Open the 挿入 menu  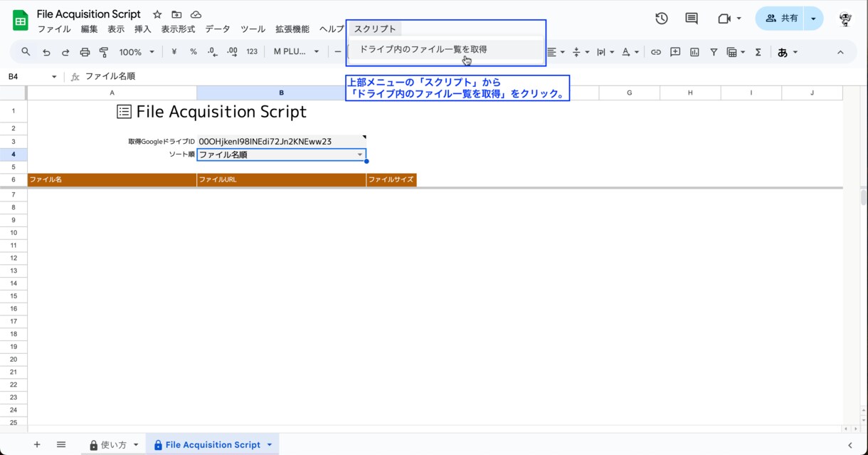point(143,29)
